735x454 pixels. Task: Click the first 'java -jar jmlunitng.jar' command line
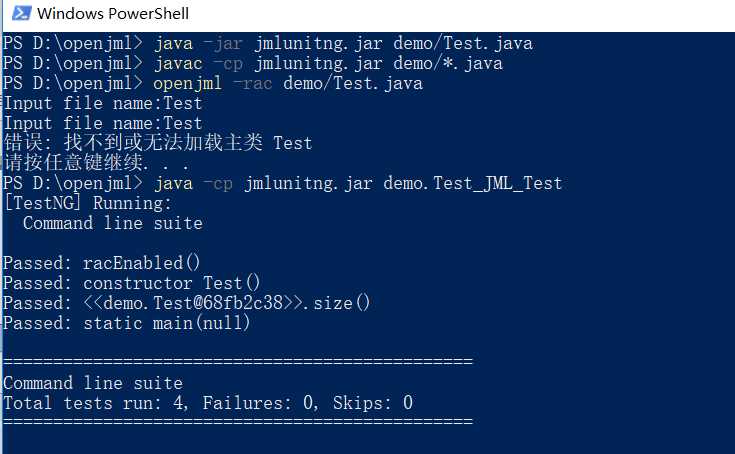268,44
